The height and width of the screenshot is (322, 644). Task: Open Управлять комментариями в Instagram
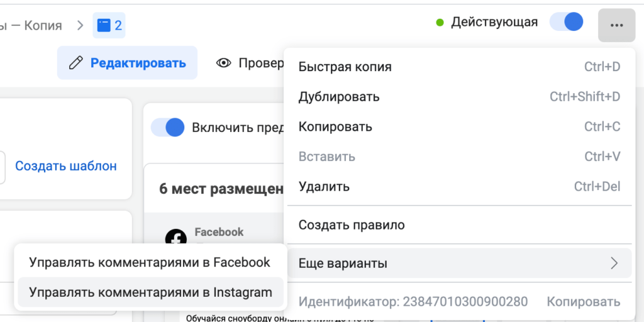coord(150,292)
